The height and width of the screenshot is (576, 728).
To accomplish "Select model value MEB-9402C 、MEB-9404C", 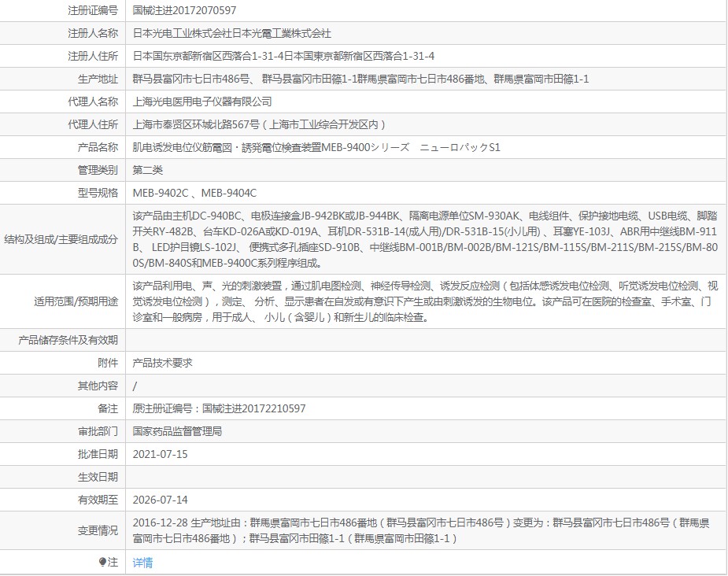I will click(x=194, y=193).
